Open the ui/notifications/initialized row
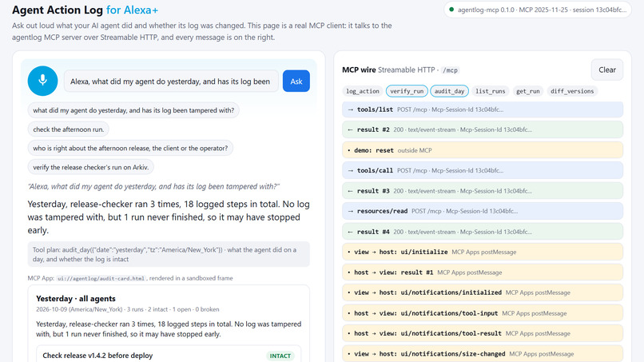The width and height of the screenshot is (644, 362). [x=482, y=292]
